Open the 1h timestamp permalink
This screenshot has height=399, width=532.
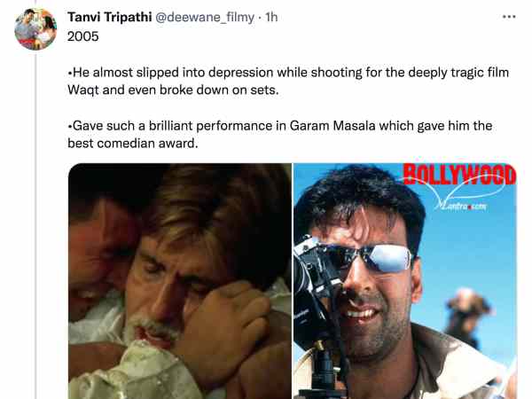click(x=271, y=17)
